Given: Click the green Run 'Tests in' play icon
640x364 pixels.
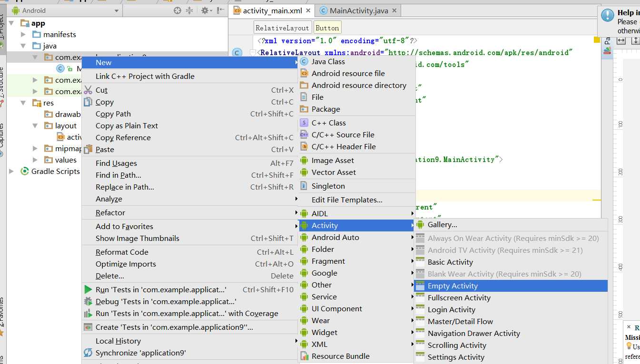Looking at the screenshot, I should point(88,289).
